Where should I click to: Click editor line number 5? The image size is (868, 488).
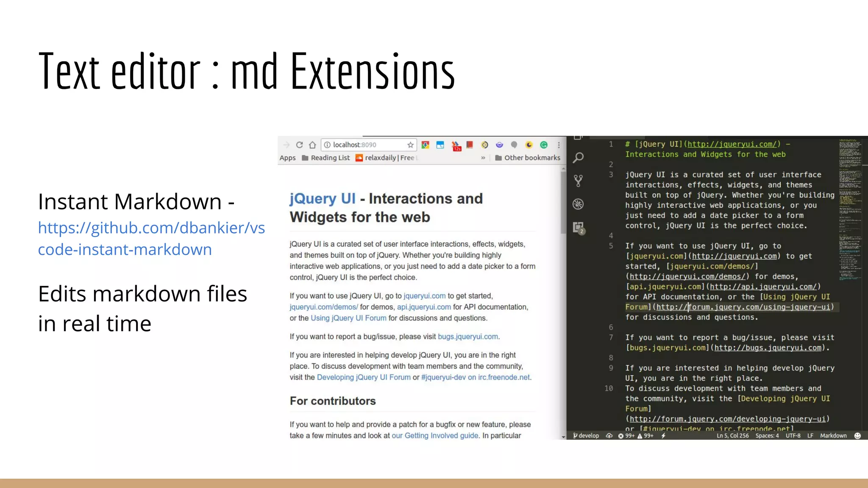(x=611, y=246)
